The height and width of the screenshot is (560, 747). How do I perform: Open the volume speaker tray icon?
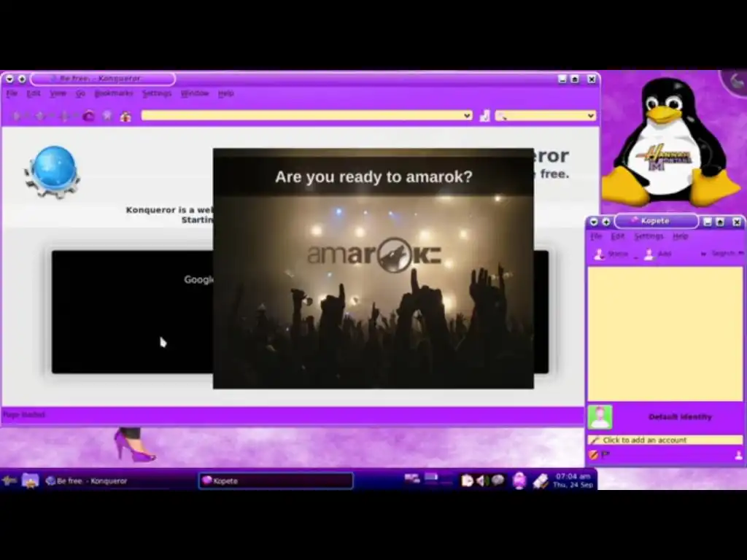(x=481, y=481)
